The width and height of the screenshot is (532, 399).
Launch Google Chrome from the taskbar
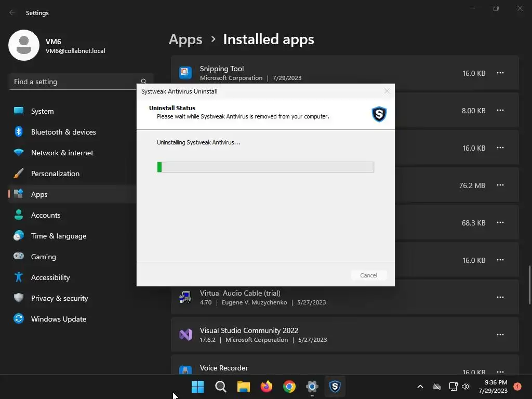[x=289, y=387]
